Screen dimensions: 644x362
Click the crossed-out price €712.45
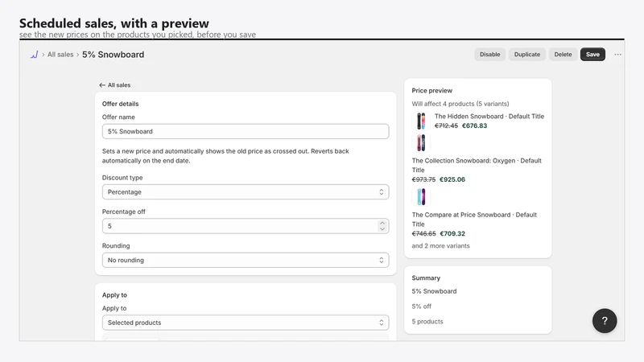[446, 126]
